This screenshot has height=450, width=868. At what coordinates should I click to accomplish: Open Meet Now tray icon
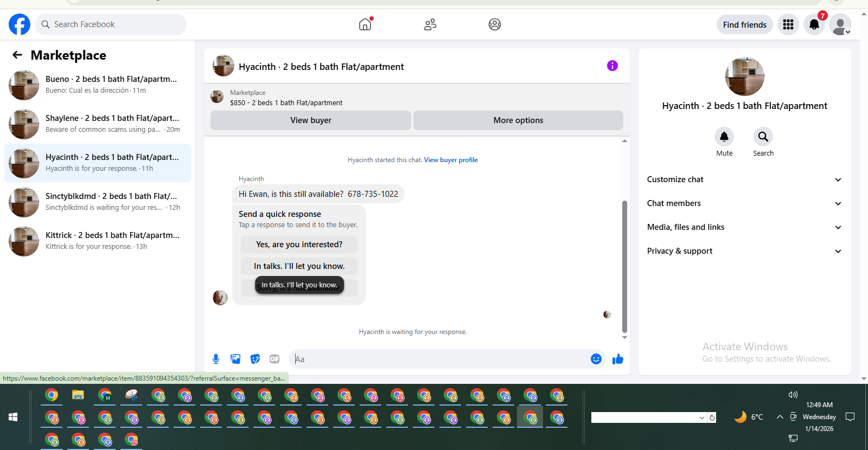(793, 417)
